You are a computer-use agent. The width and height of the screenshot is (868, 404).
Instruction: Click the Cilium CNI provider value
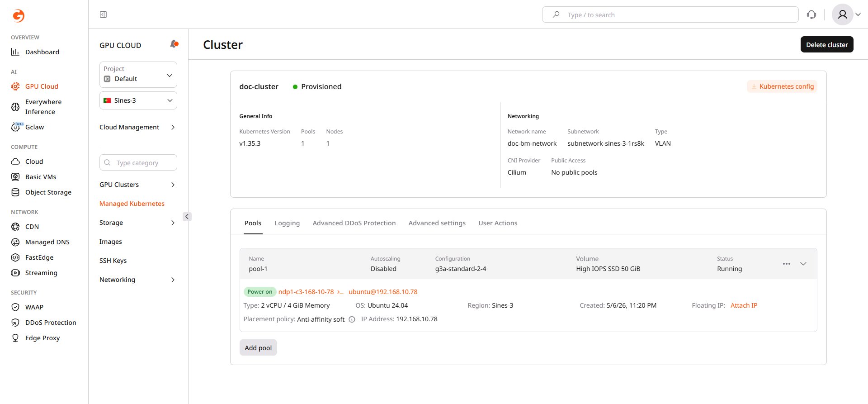517,172
